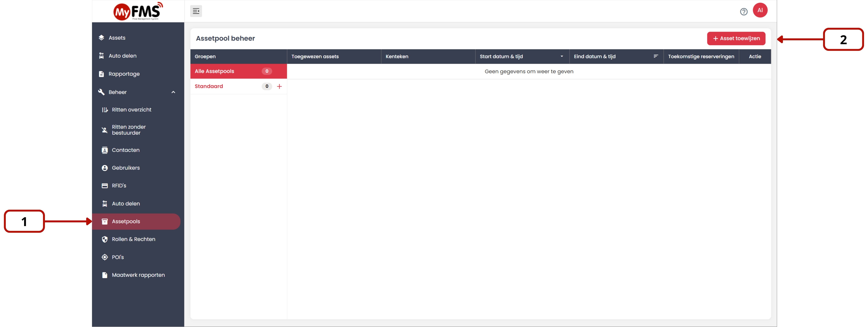Collapse the sidebar with the menu toggle icon

(196, 11)
